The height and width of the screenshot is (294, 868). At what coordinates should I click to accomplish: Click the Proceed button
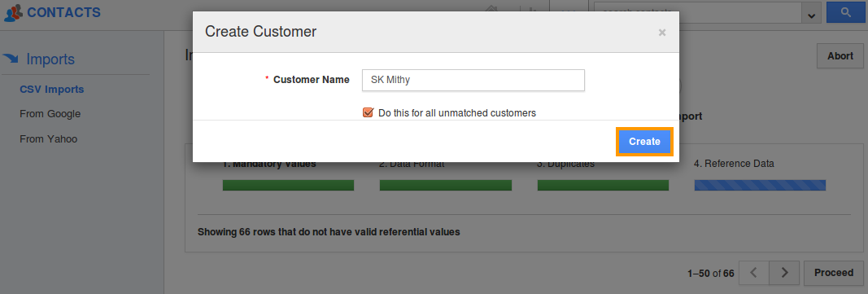[834, 272]
